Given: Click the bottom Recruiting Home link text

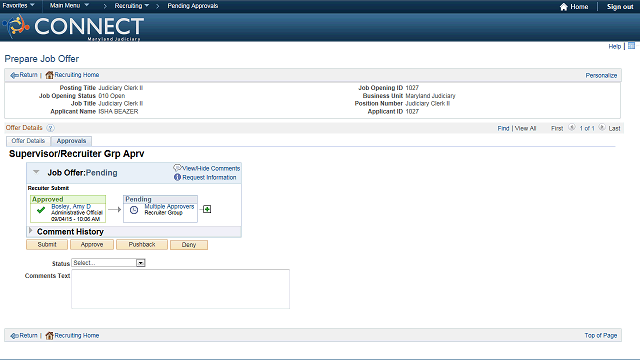Looking at the screenshot, I should [77, 336].
